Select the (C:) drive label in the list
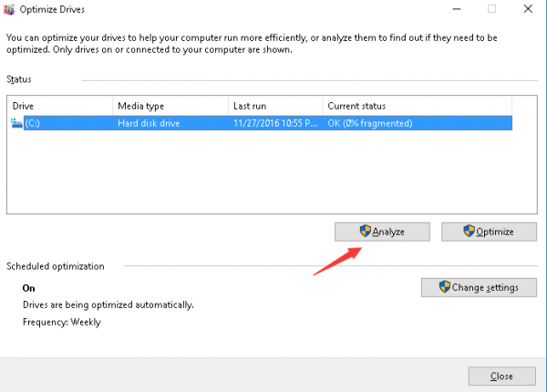The height and width of the screenshot is (392, 547). [x=34, y=123]
